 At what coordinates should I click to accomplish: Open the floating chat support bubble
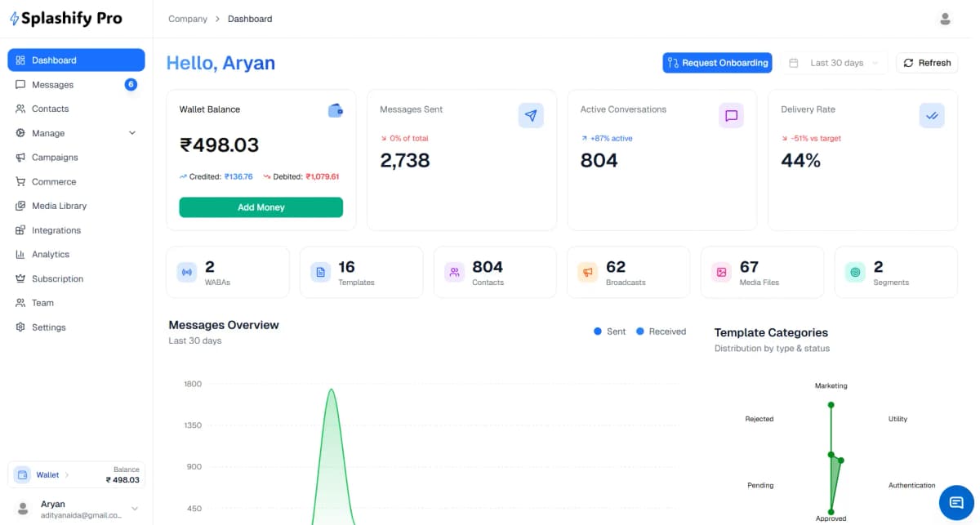(x=955, y=502)
